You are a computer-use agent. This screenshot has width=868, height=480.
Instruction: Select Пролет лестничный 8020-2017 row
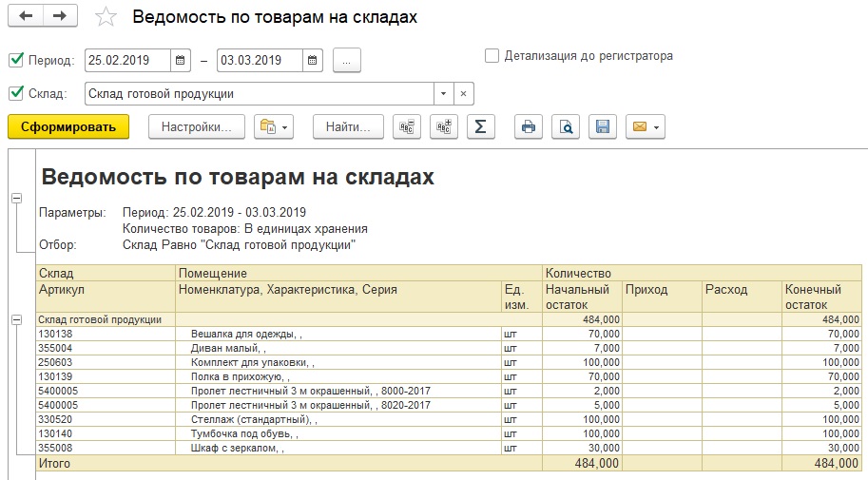coord(449,405)
